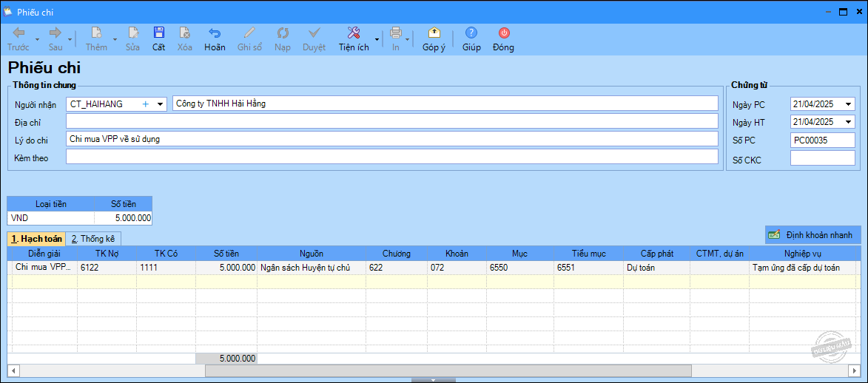The height and width of the screenshot is (383, 868).
Task: Click the Phiếu chi title bar app icon
Action: [8, 12]
